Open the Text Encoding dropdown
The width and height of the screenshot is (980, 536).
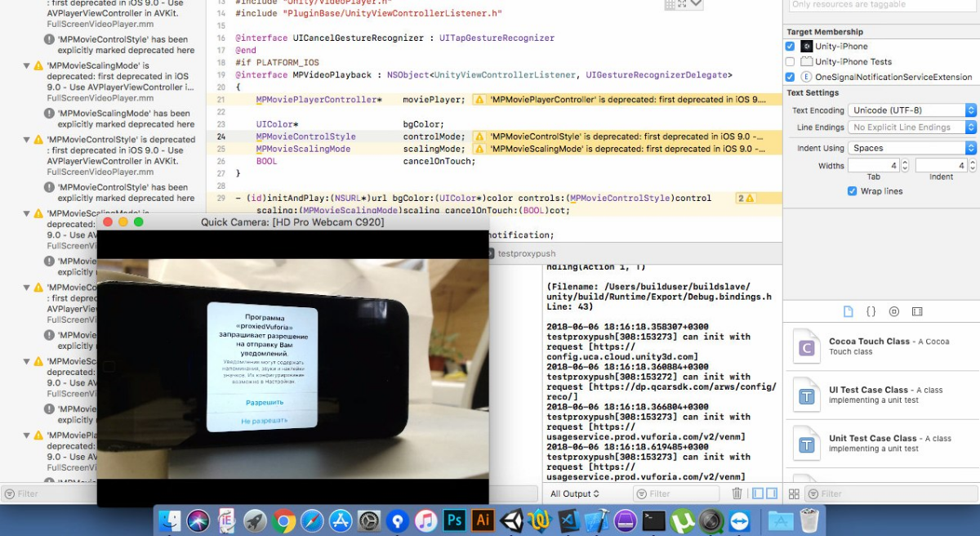(912, 110)
